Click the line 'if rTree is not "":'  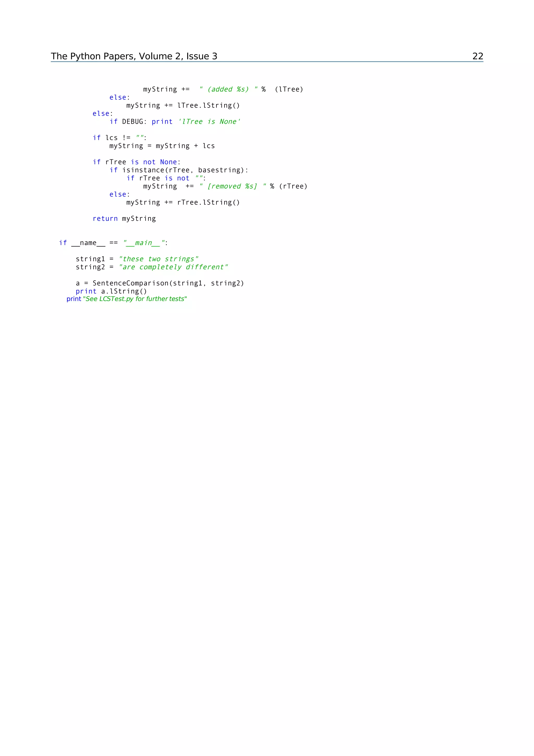(166, 178)
